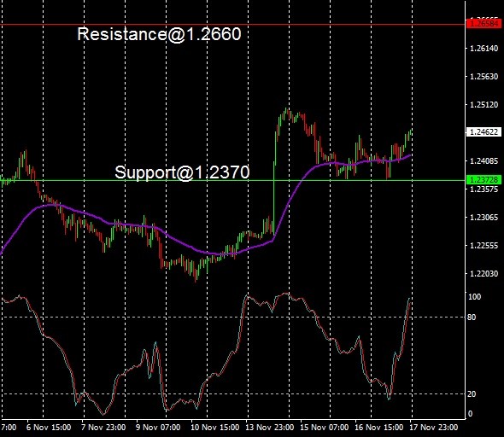Viewport: 504px width, 437px height.
Task: Click the oscillator level 0 label
Action: (x=470, y=414)
